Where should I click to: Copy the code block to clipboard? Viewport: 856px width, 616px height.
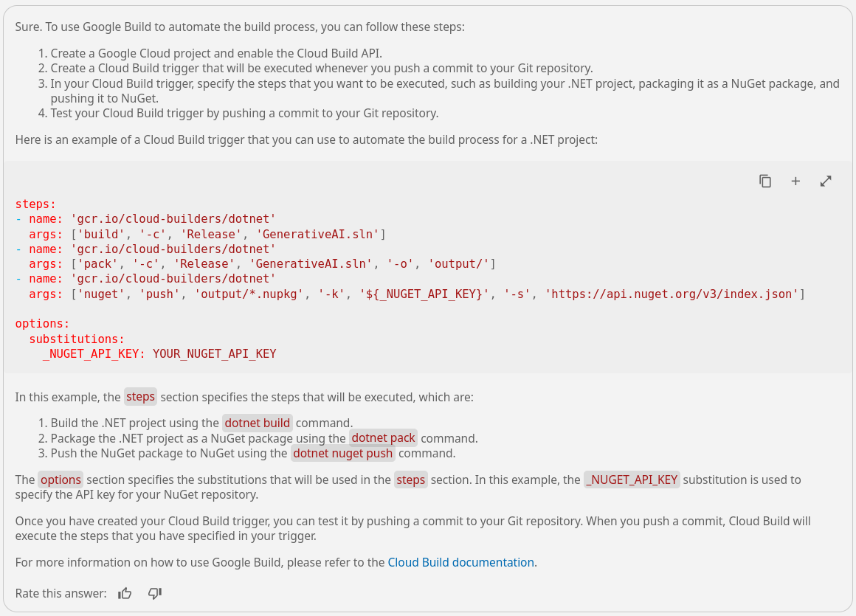click(x=764, y=181)
